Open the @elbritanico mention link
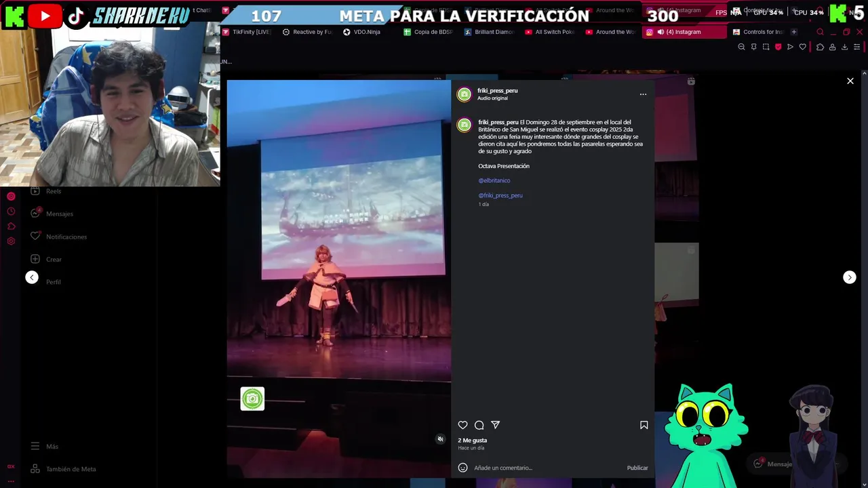This screenshot has width=868, height=488. click(494, 180)
